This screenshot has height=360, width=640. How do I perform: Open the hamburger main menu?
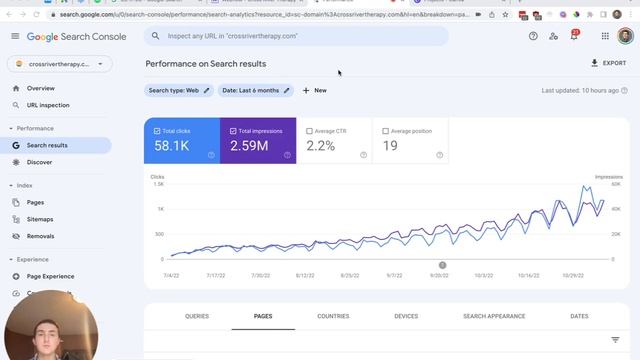tap(15, 36)
